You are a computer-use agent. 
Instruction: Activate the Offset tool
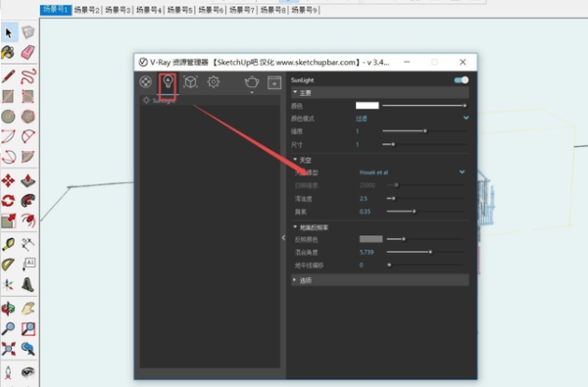click(28, 220)
